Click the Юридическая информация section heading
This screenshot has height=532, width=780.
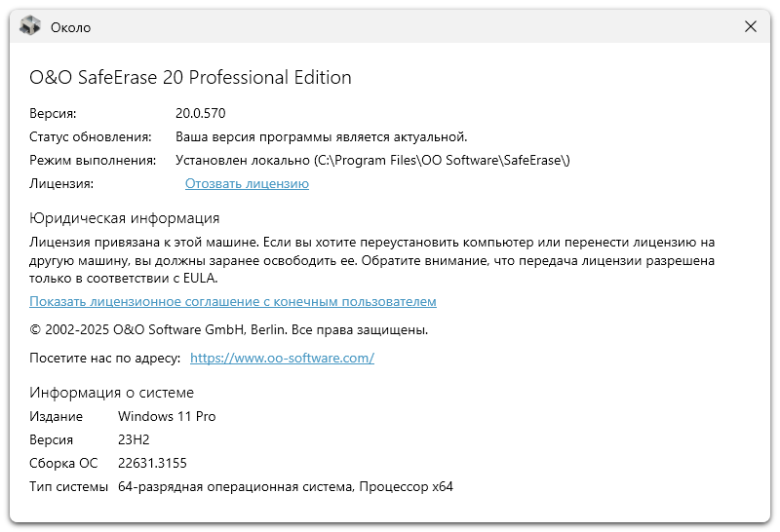[125, 218]
